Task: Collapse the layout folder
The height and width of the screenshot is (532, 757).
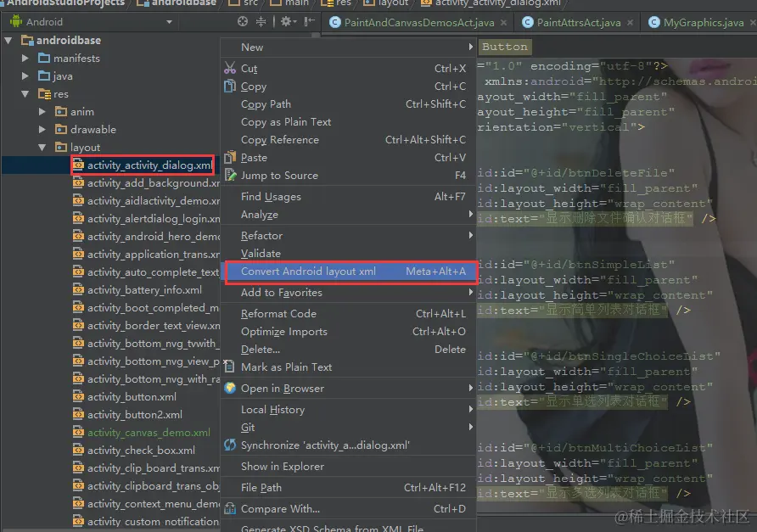Action: [42, 148]
